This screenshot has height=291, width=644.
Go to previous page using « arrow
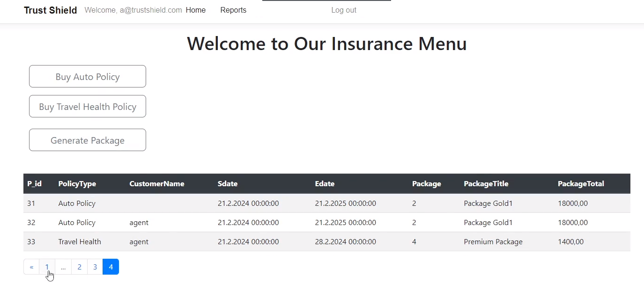(x=31, y=267)
